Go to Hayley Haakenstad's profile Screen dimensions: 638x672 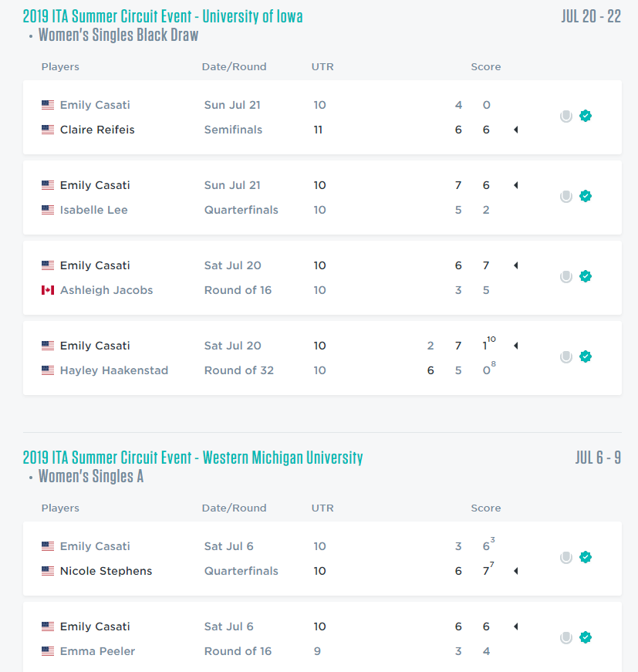click(114, 370)
